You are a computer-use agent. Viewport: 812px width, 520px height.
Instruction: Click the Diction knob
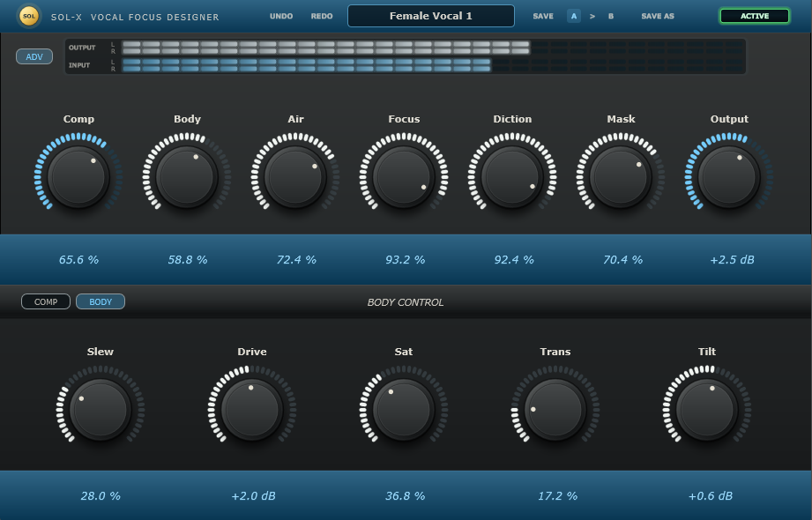[x=512, y=177]
